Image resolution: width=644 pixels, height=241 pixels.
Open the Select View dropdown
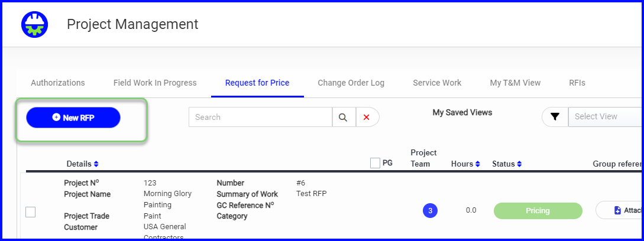point(606,116)
